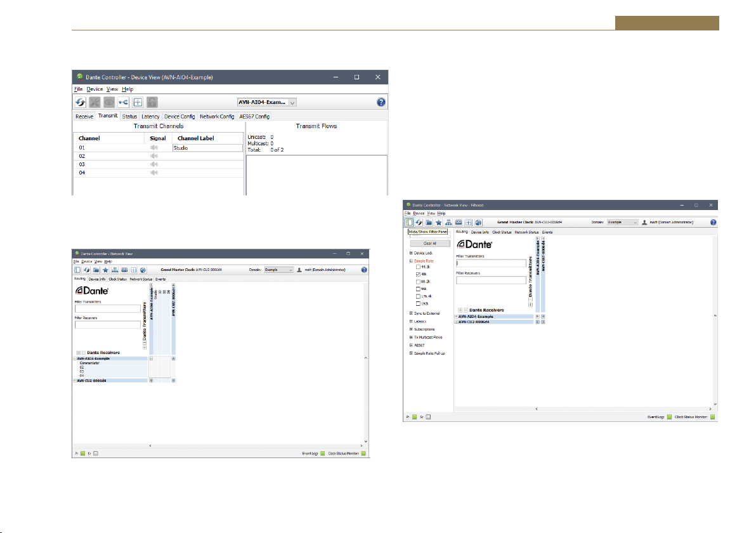Click clock status icon in unfiltered Network View
This screenshot has width=756, height=533.
tap(124, 270)
